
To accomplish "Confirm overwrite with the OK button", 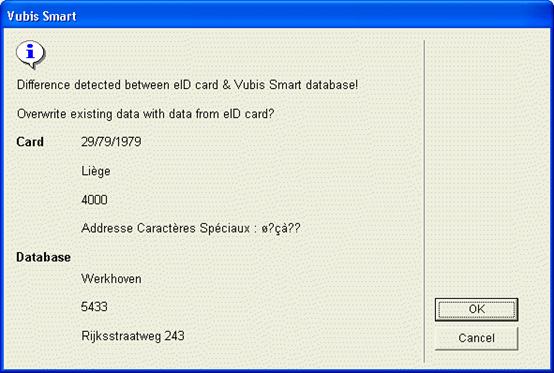I will coord(476,309).
